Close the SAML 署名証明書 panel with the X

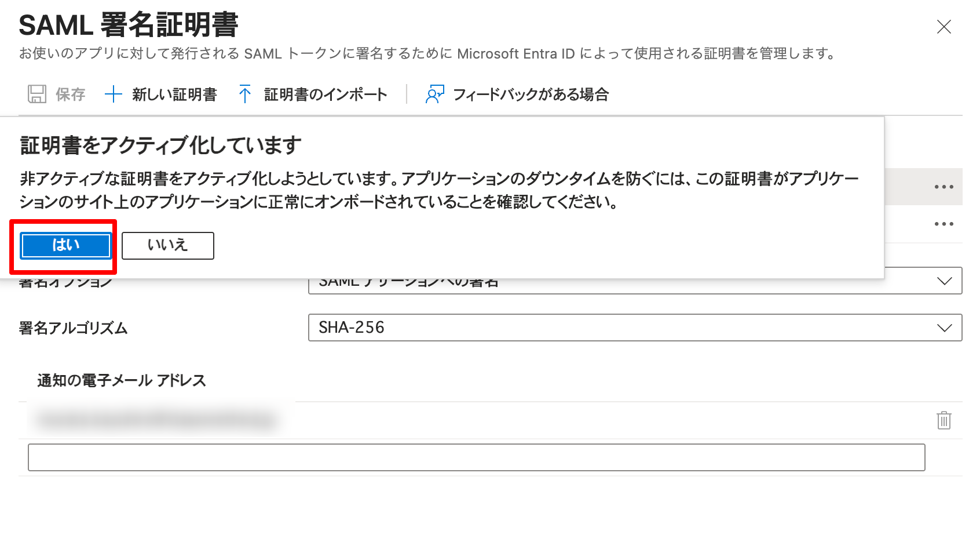pos(944,27)
